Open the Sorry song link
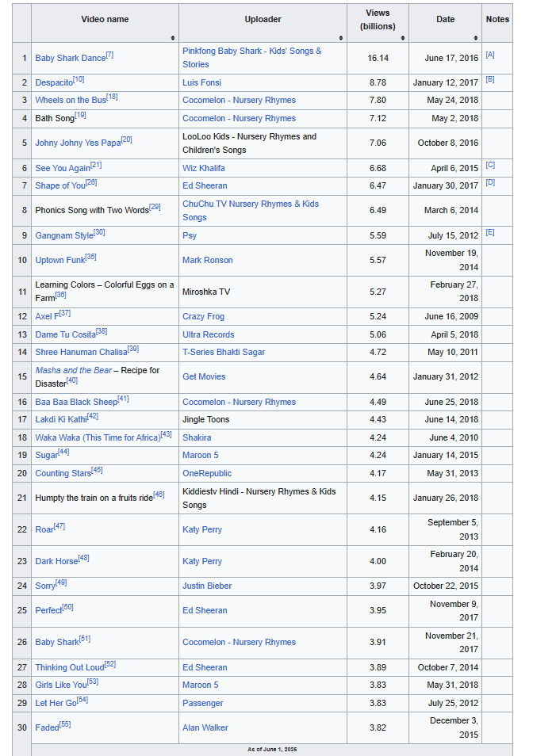533x756 pixels. pos(45,586)
